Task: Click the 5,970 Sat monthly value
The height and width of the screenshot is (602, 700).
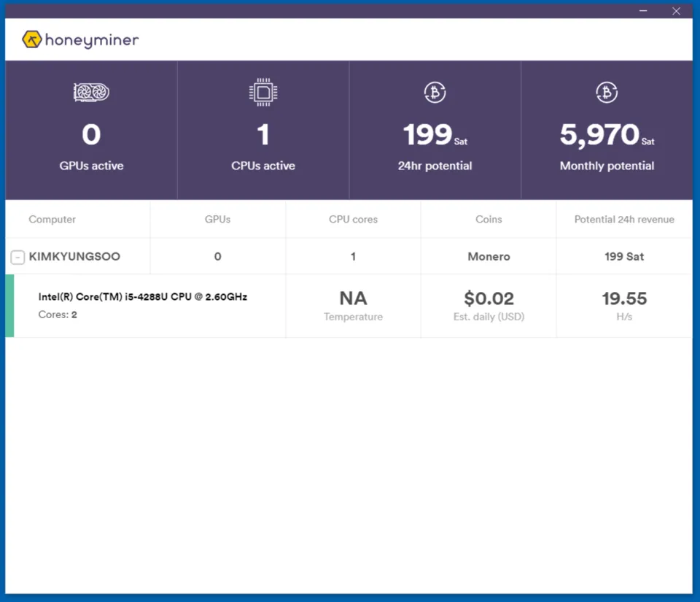Action: [607, 135]
